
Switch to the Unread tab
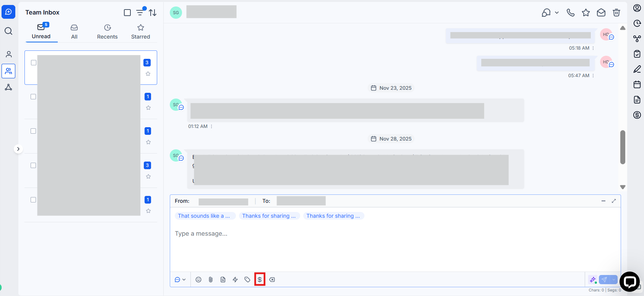coord(41,31)
